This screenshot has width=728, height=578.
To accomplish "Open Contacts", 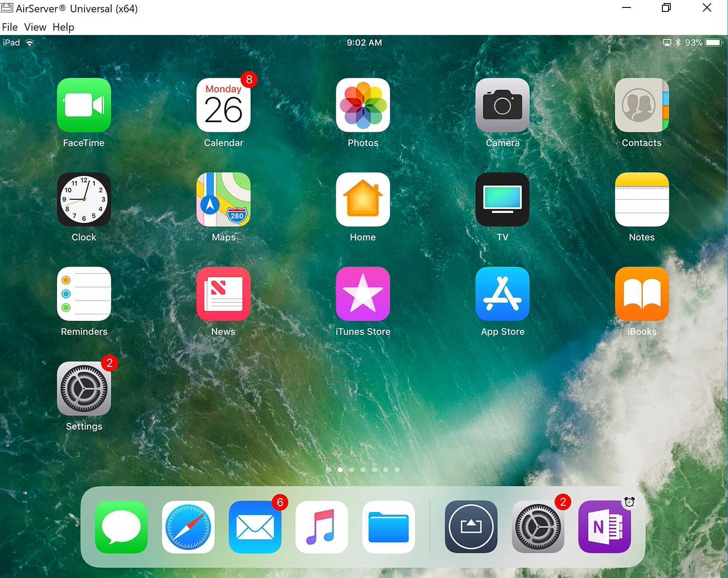I will click(641, 105).
